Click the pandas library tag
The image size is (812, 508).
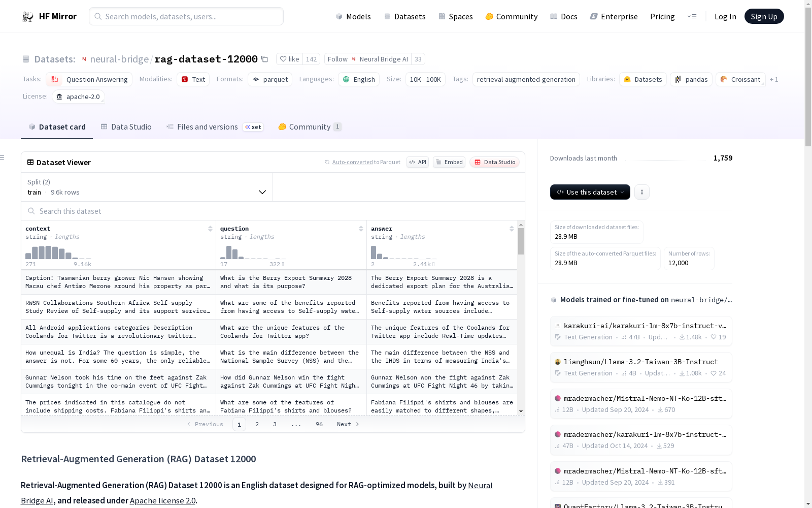pyautogui.click(x=691, y=79)
